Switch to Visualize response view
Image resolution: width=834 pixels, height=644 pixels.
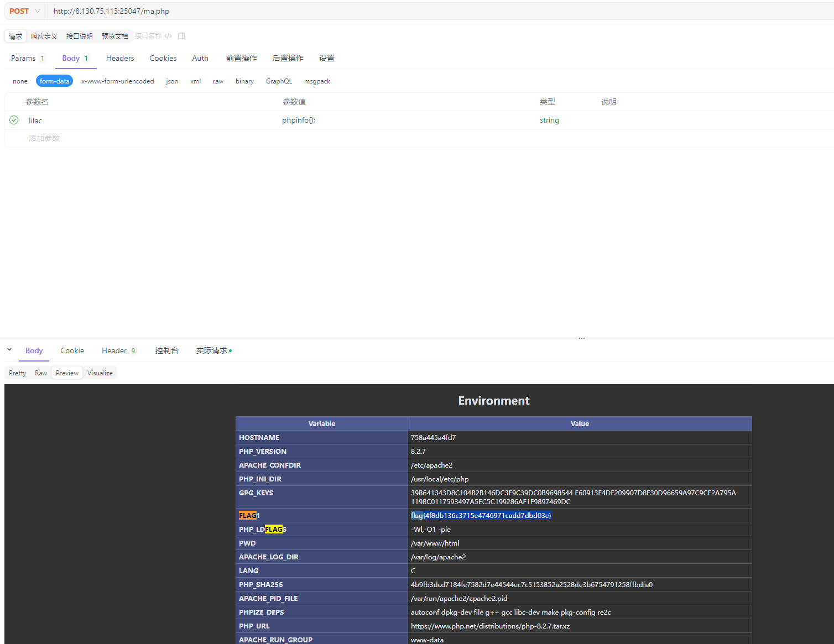[100, 373]
